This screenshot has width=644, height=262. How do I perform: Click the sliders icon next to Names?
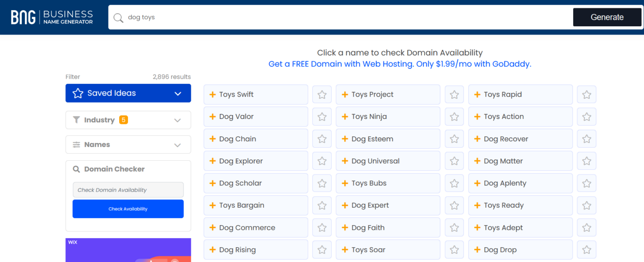(x=76, y=145)
